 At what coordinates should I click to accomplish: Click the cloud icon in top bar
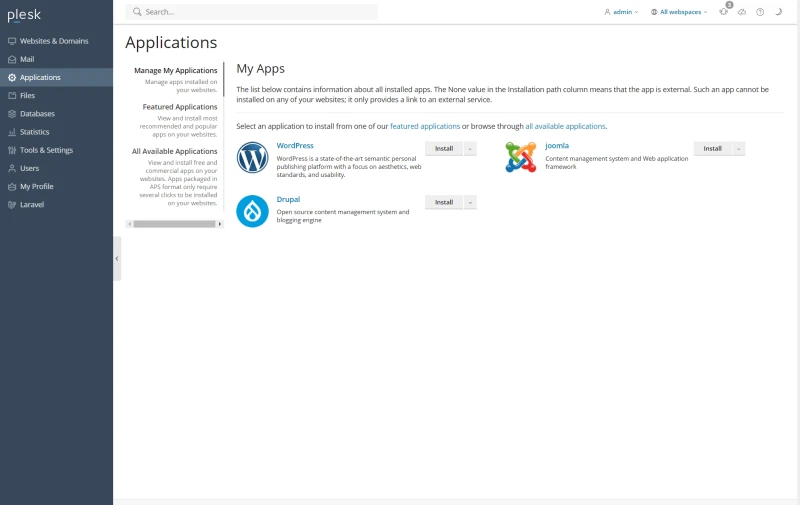pyautogui.click(x=742, y=12)
